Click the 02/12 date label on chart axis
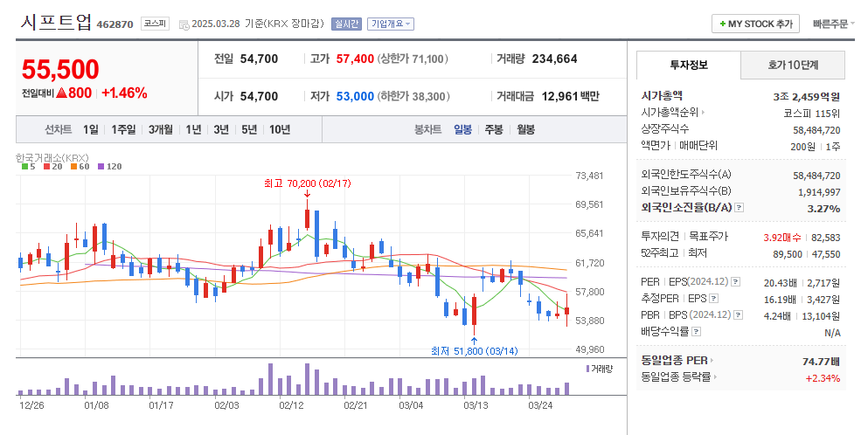This screenshot has height=435, width=868. click(x=291, y=405)
